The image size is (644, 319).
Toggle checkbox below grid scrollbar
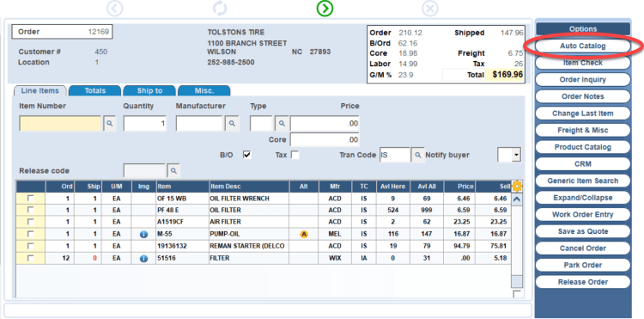coord(517,294)
